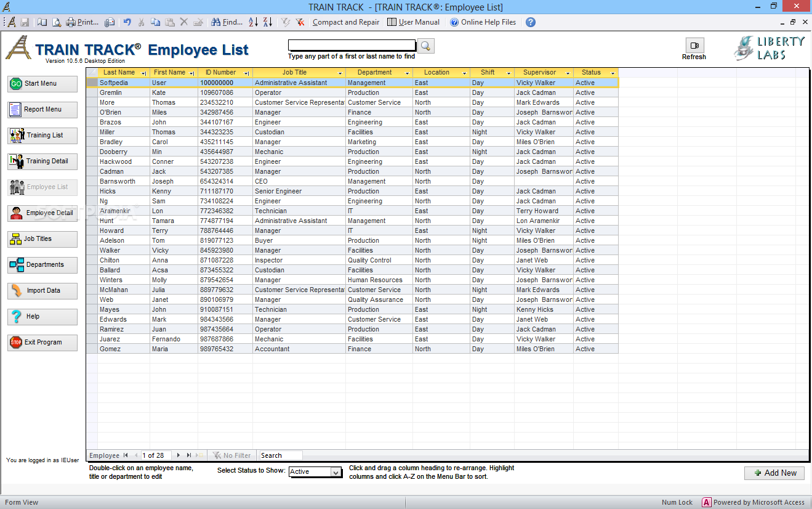Click the Delete X icon in the toolbar
Screen dimensions: 812x509
coord(183,22)
